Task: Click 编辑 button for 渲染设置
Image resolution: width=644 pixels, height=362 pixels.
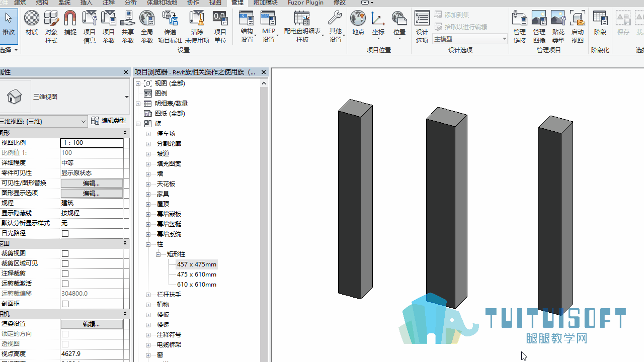Action: point(92,324)
